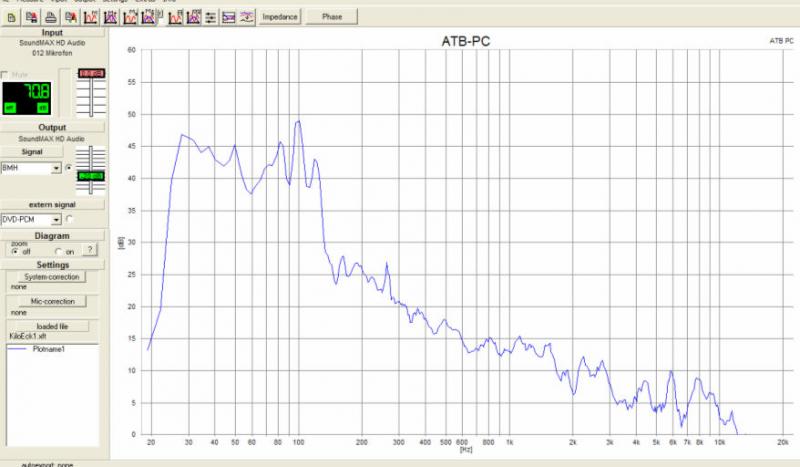Viewport: 800px width, 467px height.
Task: Click the red input level slider handle
Action: [x=92, y=75]
